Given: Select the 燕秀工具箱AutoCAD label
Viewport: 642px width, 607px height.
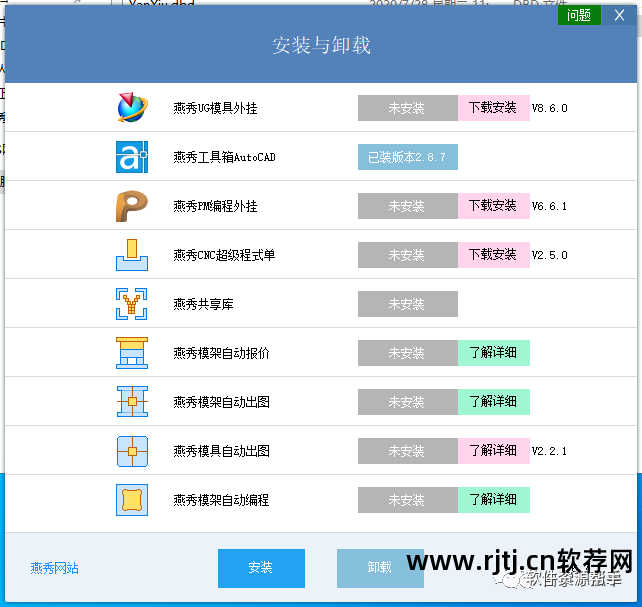Looking at the screenshot, I should point(224,157).
